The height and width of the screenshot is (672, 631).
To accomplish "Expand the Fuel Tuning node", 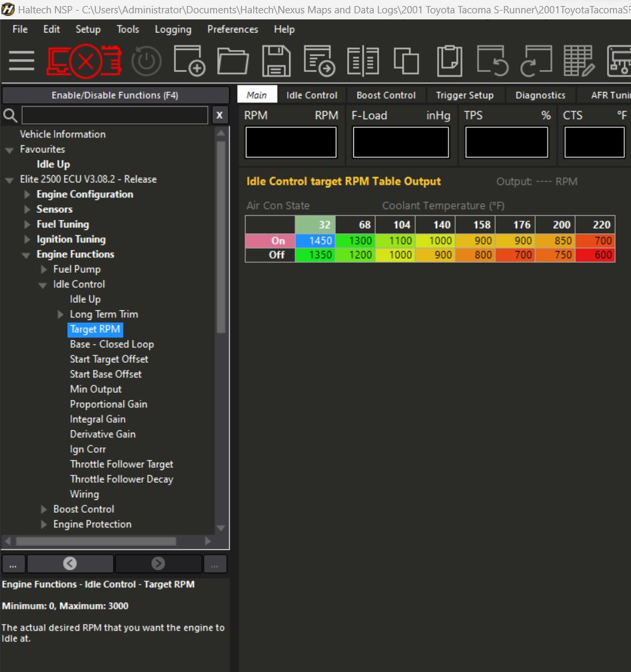I will pyautogui.click(x=27, y=225).
